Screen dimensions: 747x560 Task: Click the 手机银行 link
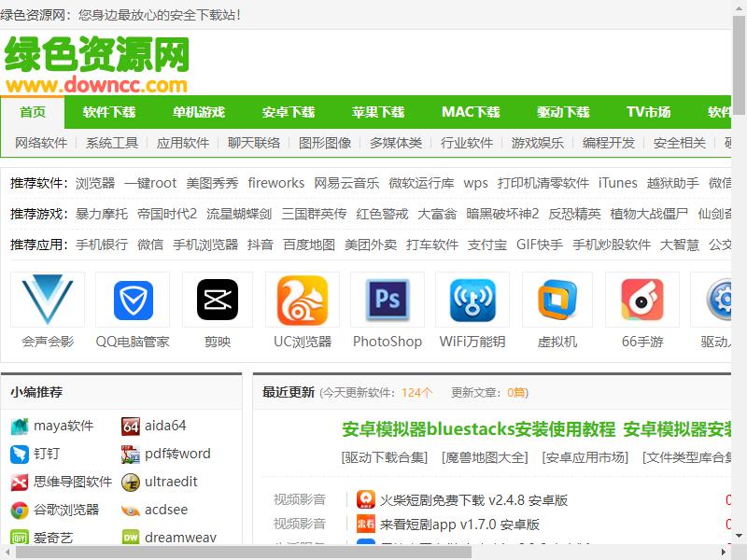[x=102, y=245]
